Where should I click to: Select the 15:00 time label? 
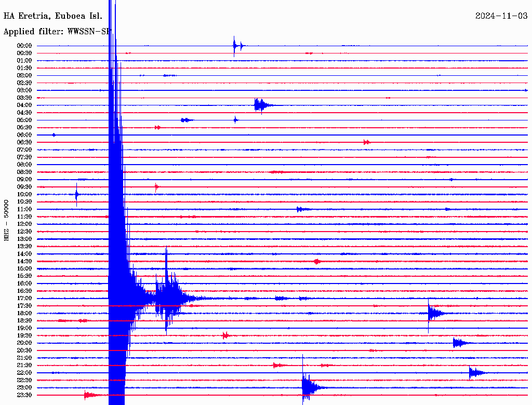(x=24, y=268)
